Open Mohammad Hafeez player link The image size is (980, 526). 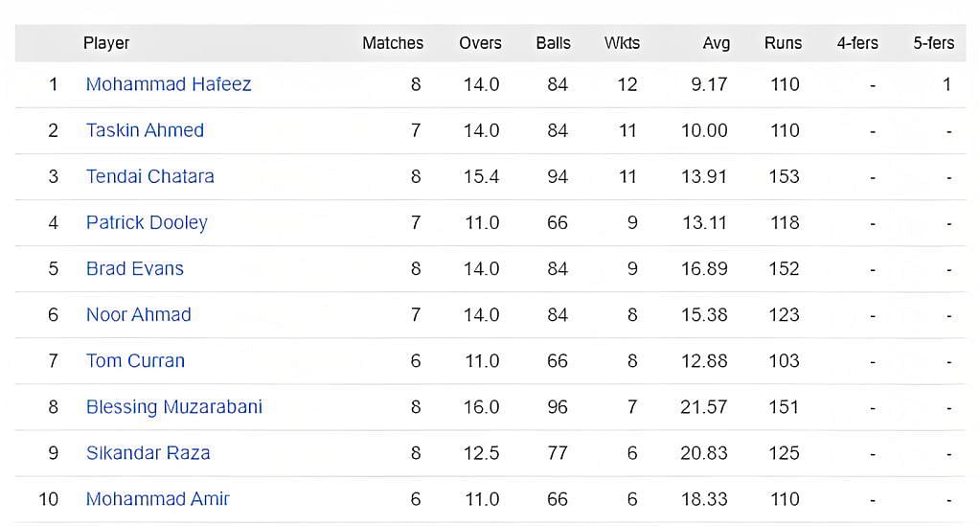point(169,84)
